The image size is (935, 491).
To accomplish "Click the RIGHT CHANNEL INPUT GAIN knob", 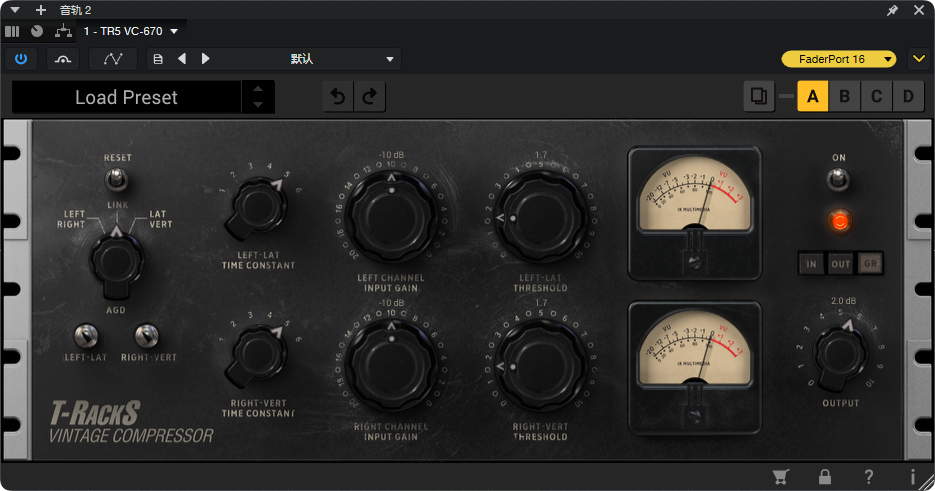I will tap(391, 366).
